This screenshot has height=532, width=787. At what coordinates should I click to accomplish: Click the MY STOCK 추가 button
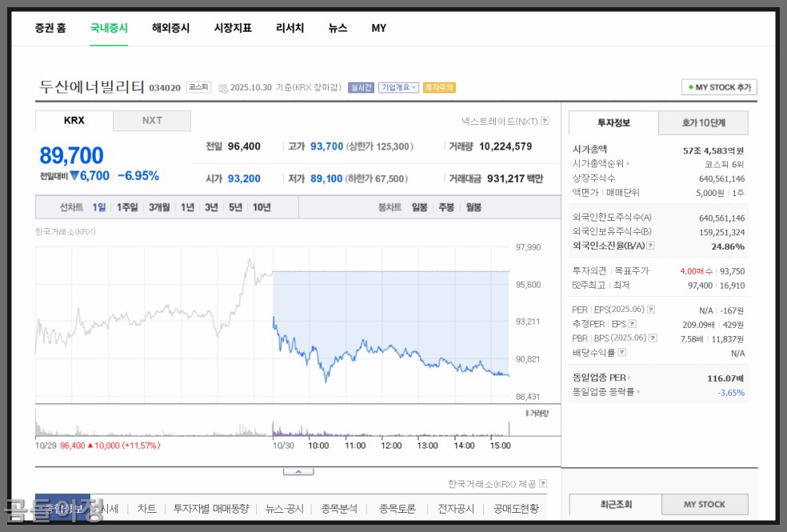pyautogui.click(x=719, y=87)
